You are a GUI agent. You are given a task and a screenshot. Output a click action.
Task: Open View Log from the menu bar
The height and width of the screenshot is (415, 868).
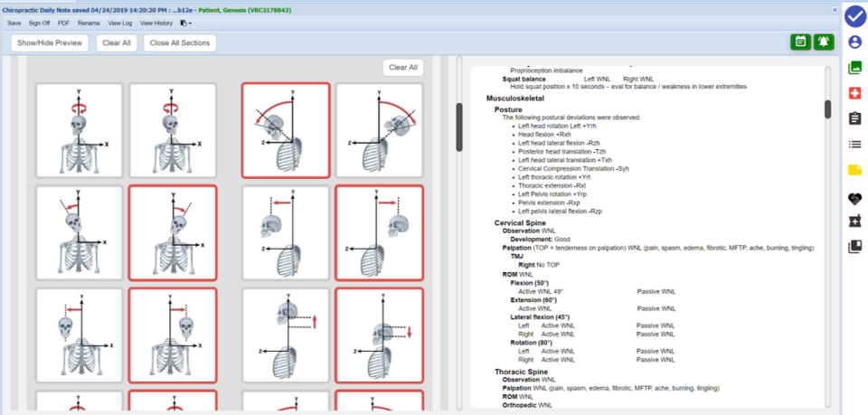tap(120, 24)
